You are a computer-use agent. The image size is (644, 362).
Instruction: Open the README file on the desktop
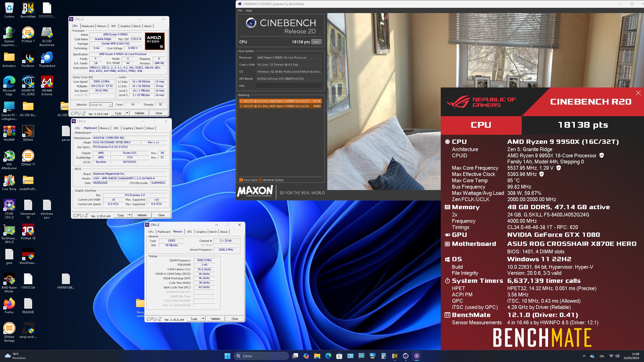point(28,306)
